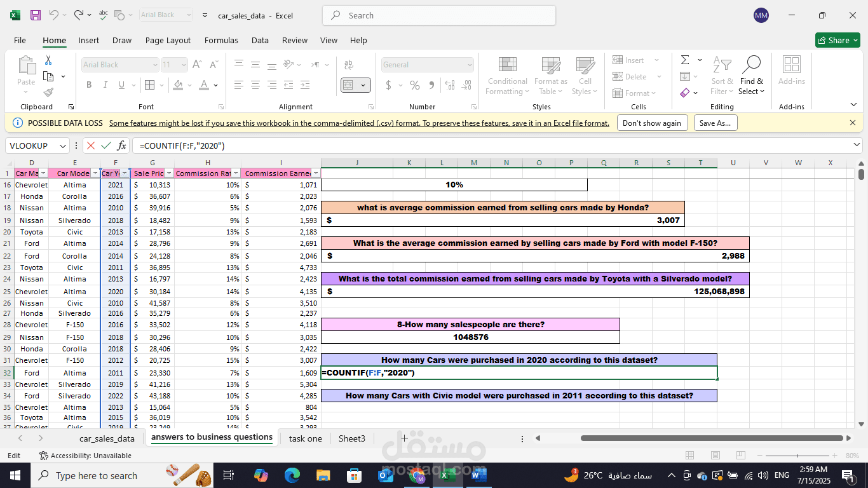Open the Sale Price column filter dropdown
Image resolution: width=868 pixels, height=488 pixels.
(x=169, y=173)
